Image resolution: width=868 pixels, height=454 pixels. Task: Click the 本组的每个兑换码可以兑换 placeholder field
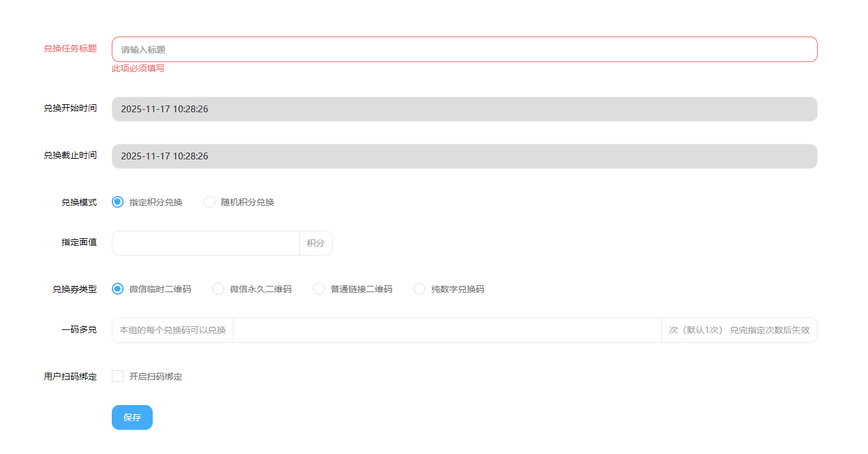coord(172,330)
